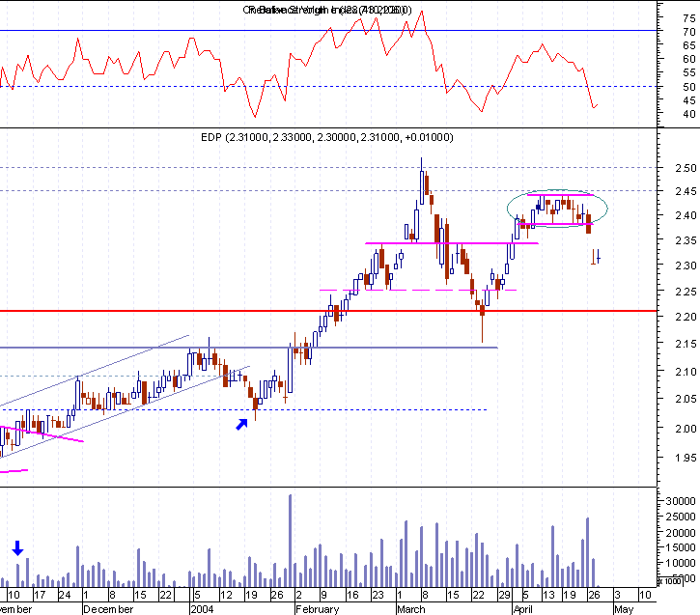Image resolution: width=700 pixels, height=615 pixels.
Task: Click the date label 16 in February
Action: (x=352, y=595)
